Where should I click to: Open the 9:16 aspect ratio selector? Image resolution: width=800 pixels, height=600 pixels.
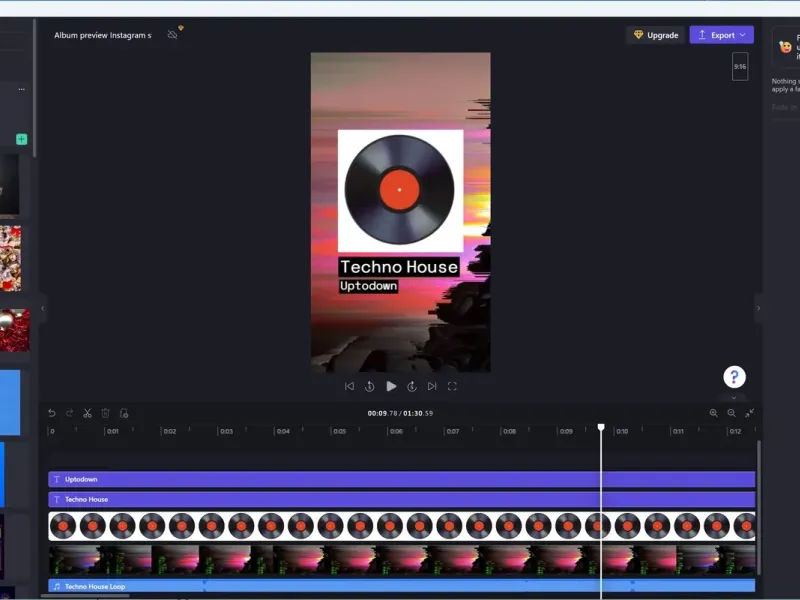coord(740,66)
